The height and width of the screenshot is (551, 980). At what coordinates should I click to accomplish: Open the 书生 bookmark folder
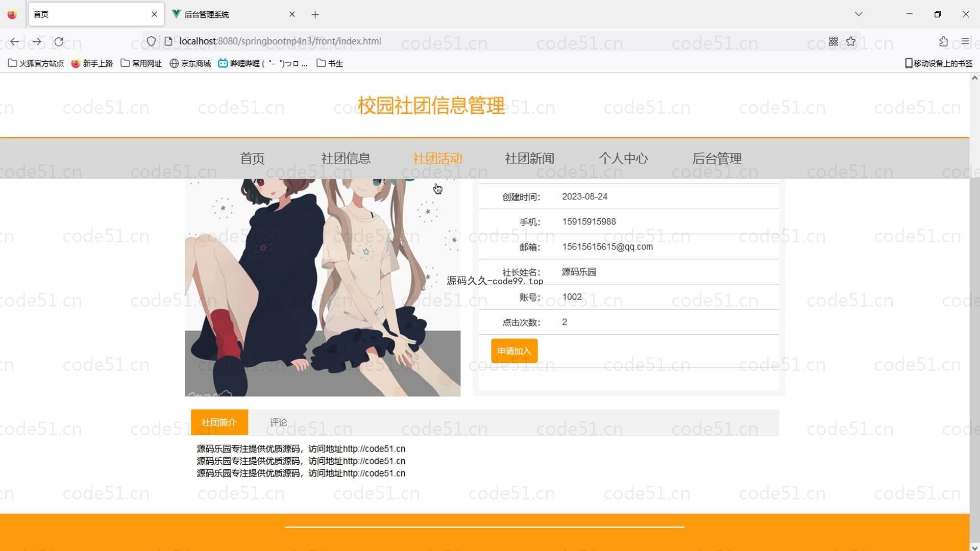tap(330, 63)
